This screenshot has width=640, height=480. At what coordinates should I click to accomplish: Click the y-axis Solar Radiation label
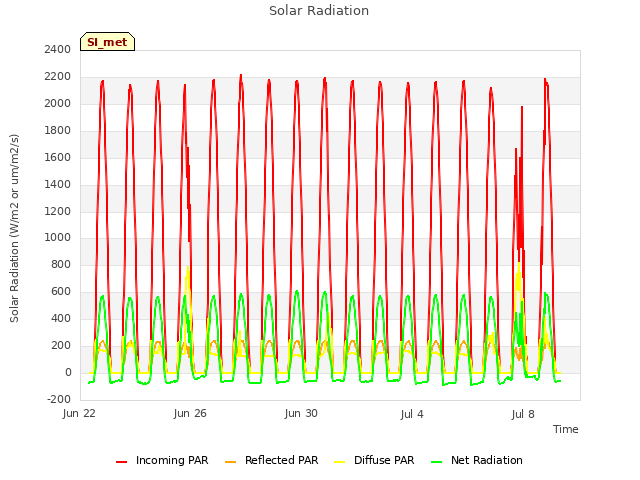point(14,228)
